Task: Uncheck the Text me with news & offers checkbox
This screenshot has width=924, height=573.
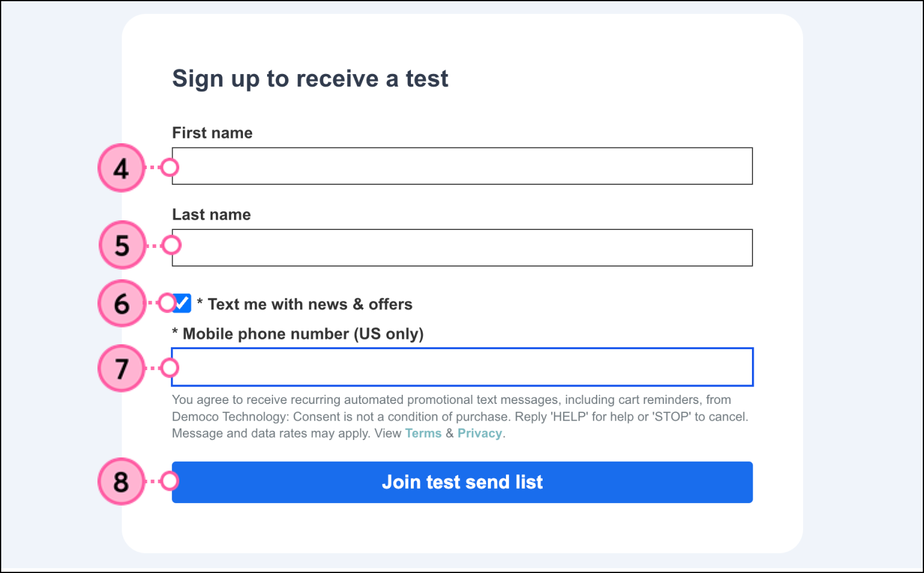Action: click(x=182, y=303)
